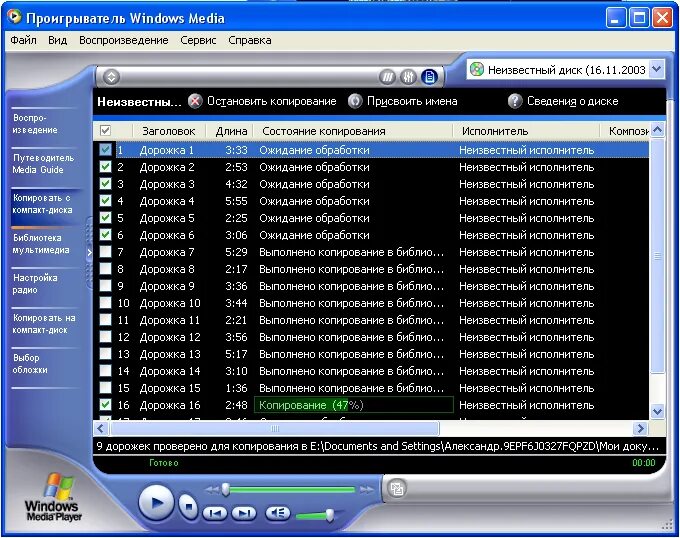The image size is (680, 538).
Task: Check Дорожка 13 checkbox
Action: pos(105,354)
